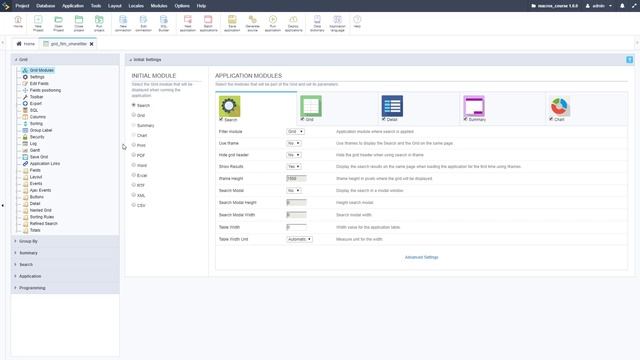Image resolution: width=640 pixels, height=360 pixels.
Task: Close the grid application tab
Action: coord(91,44)
